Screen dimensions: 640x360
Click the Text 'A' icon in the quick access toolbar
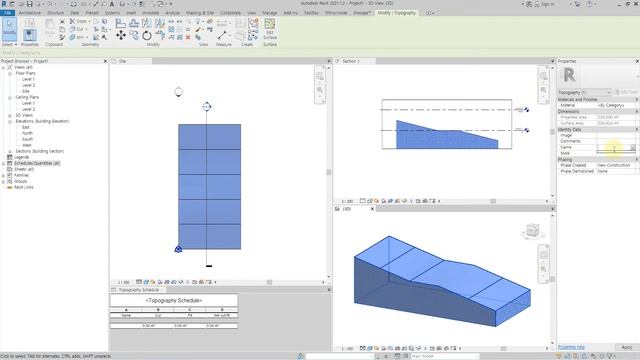112,4
